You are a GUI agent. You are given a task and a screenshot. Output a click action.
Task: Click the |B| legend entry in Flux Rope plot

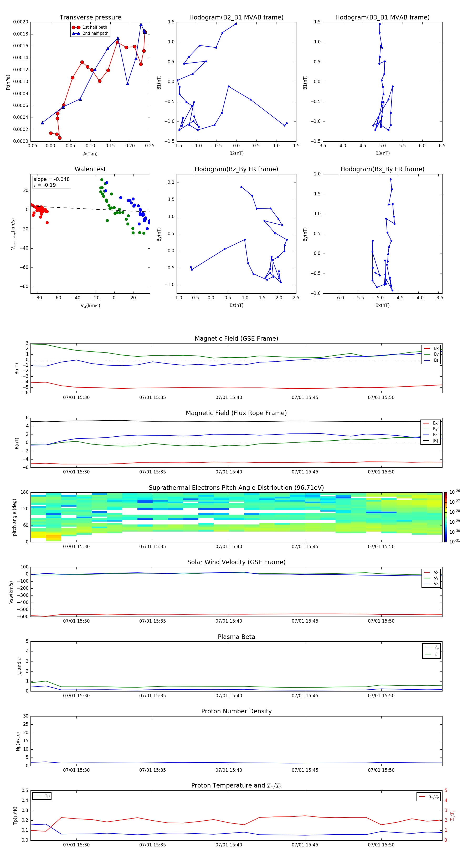[431, 441]
